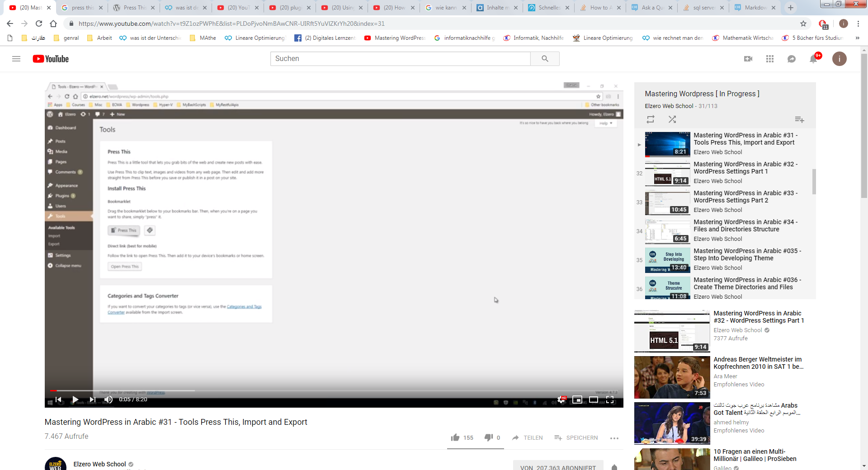Viewport: 868px width, 470px height.
Task: Open the player settings gear
Action: click(x=561, y=399)
